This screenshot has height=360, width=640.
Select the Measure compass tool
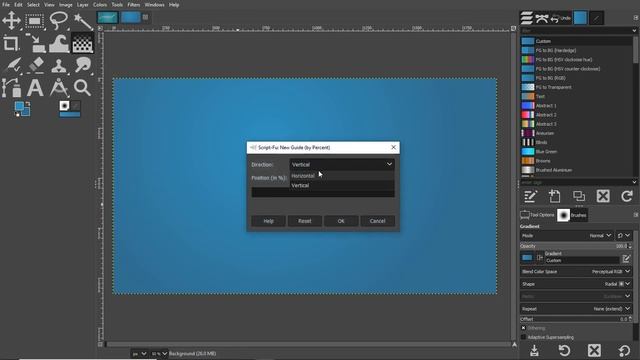point(59,87)
